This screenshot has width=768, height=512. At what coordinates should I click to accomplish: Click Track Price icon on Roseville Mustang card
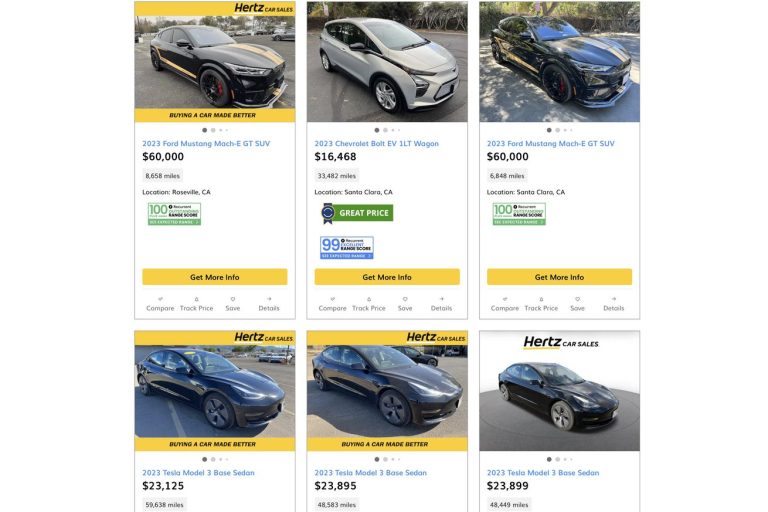(196, 298)
